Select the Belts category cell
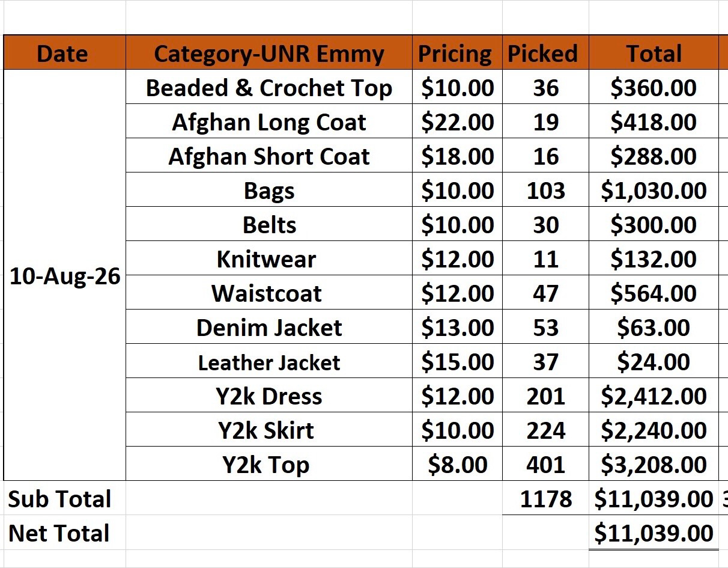This screenshot has height=568, width=728. click(269, 224)
